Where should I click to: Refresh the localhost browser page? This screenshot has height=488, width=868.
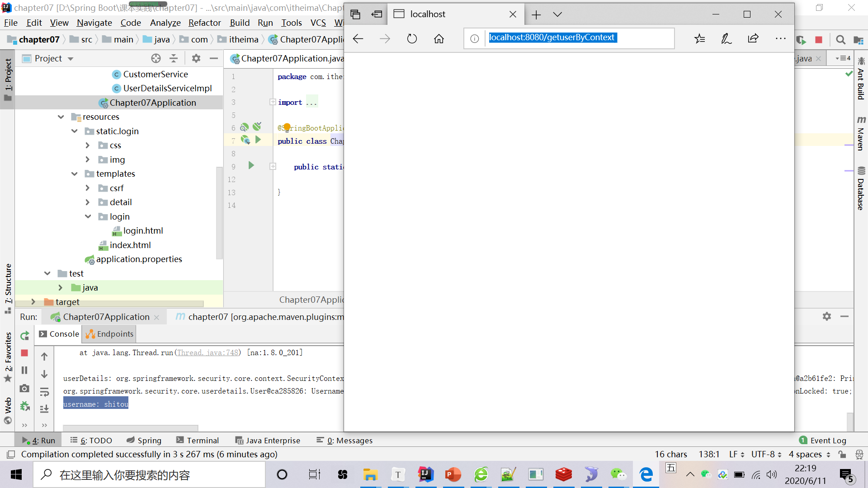click(x=412, y=39)
